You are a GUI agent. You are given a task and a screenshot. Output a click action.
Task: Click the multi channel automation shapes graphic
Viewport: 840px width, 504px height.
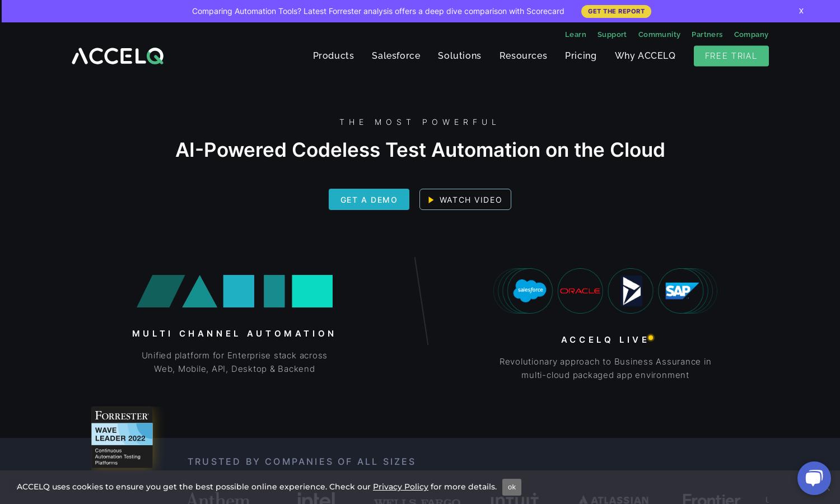(235, 291)
